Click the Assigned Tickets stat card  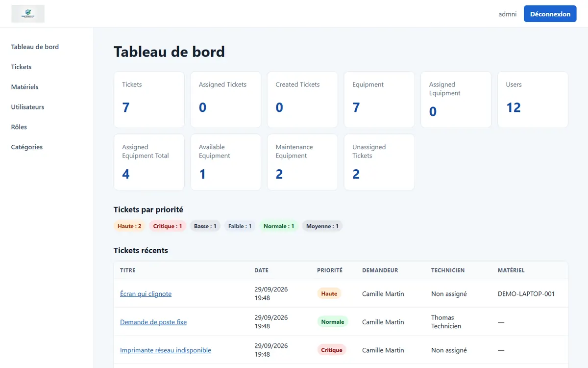pyautogui.click(x=226, y=100)
